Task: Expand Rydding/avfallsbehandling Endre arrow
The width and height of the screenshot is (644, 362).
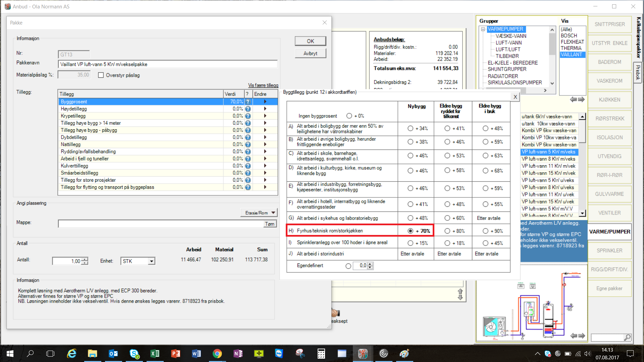Action: point(265,152)
